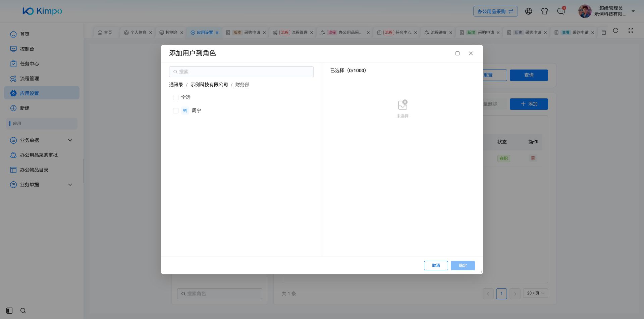644x319 pixels.
Task: Click the user avatar picture
Action: click(x=585, y=11)
